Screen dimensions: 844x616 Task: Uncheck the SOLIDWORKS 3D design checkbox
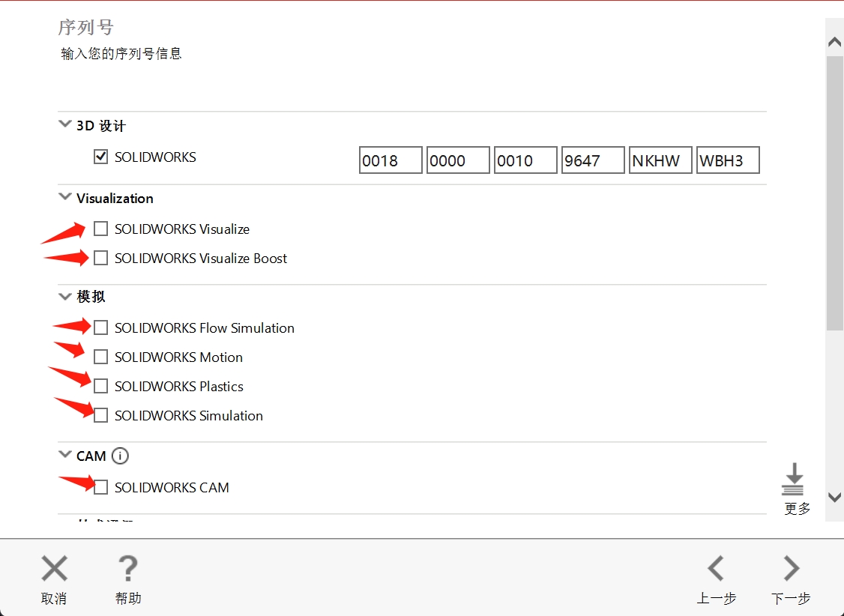[100, 157]
